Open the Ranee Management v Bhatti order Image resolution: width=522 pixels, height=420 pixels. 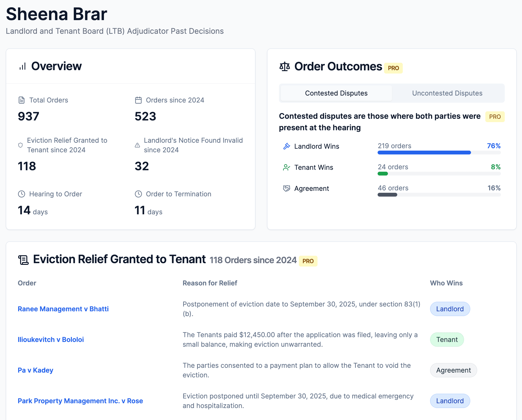[63, 309]
